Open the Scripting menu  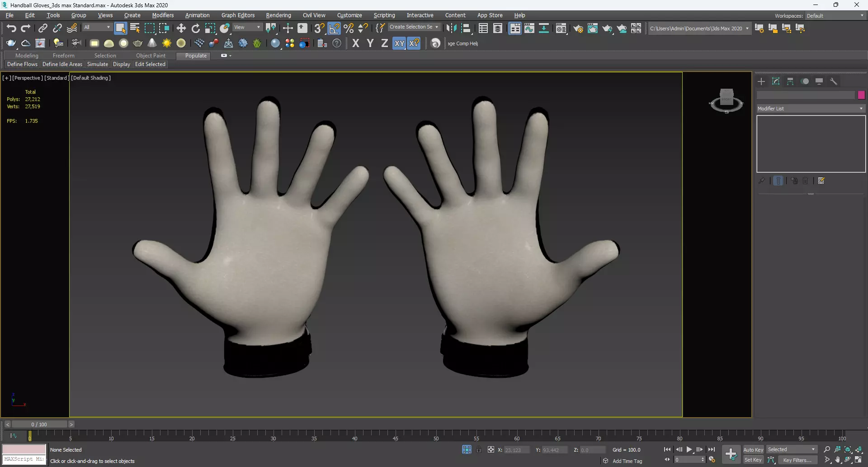pyautogui.click(x=384, y=15)
